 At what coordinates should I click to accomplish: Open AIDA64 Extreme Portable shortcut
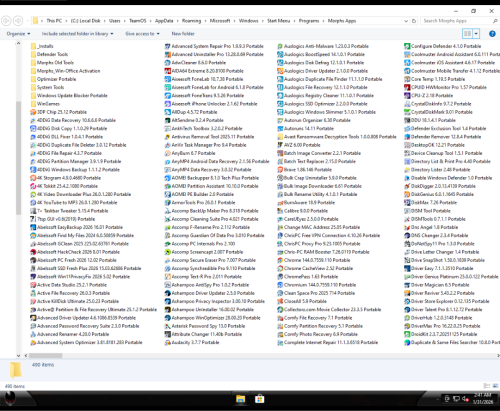[204, 71]
